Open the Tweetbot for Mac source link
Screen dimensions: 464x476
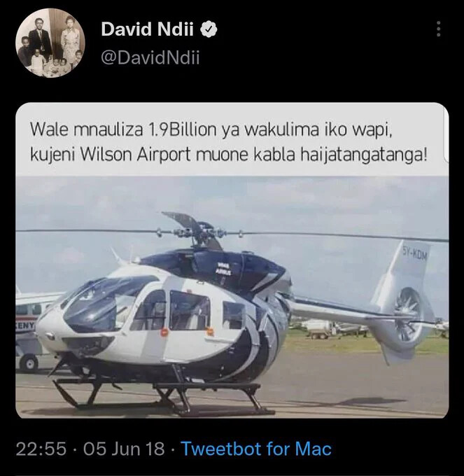pos(256,449)
